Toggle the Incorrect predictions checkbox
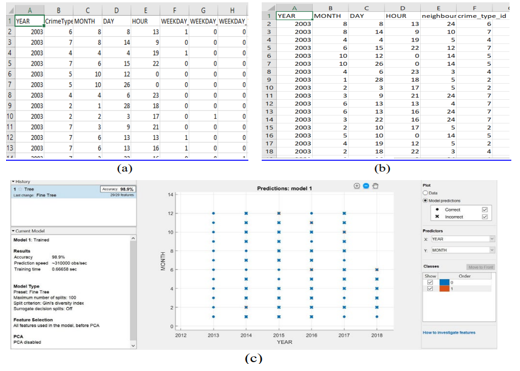This screenshot has width=520, height=371. point(485,217)
